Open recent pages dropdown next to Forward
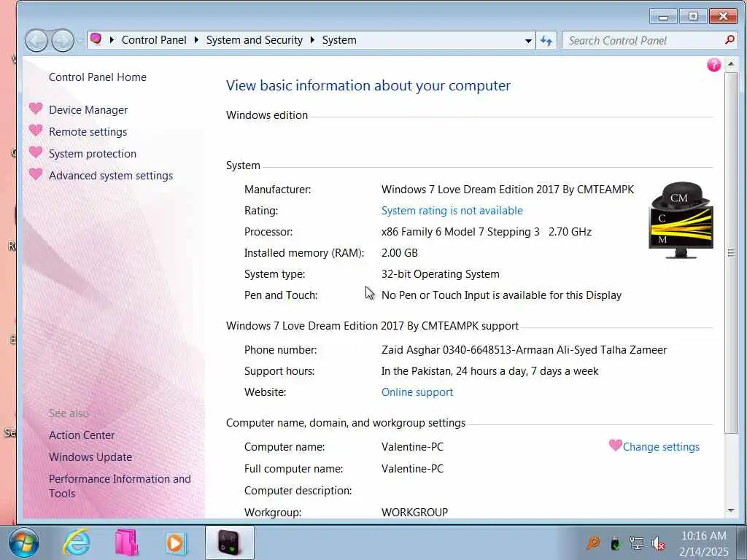The height and width of the screenshot is (560, 747). (80, 41)
